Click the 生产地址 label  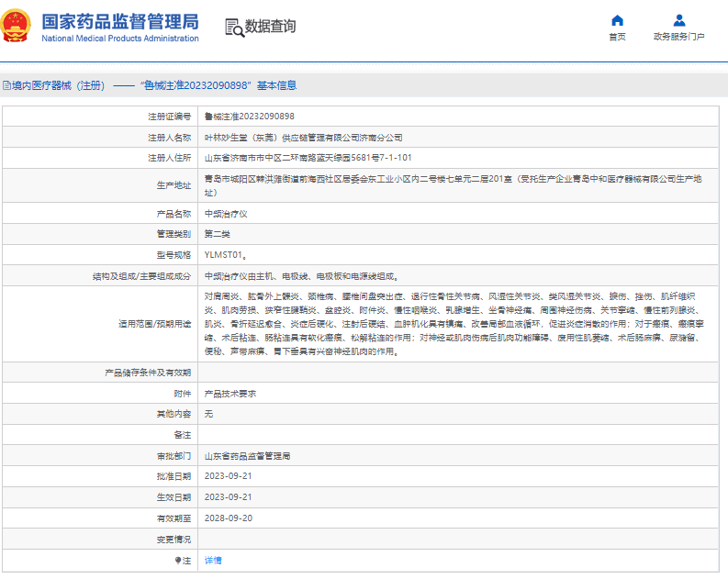[174, 185]
